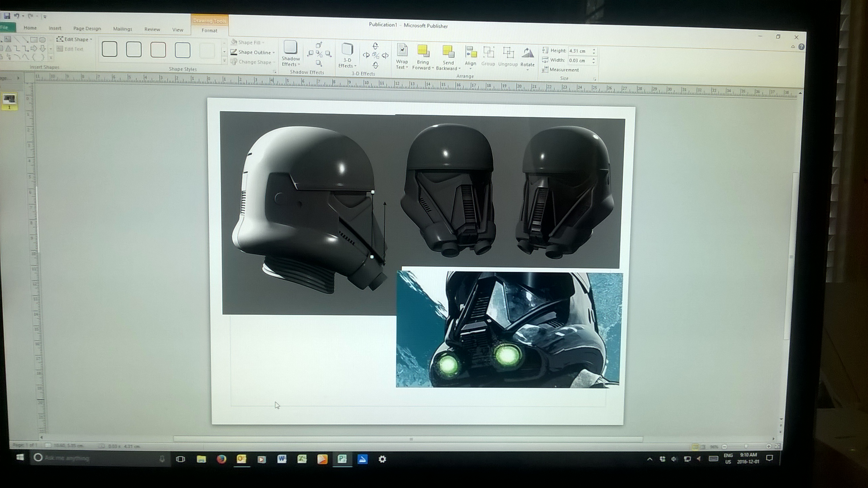
Task: Nudge shadow right
Action: [328, 54]
